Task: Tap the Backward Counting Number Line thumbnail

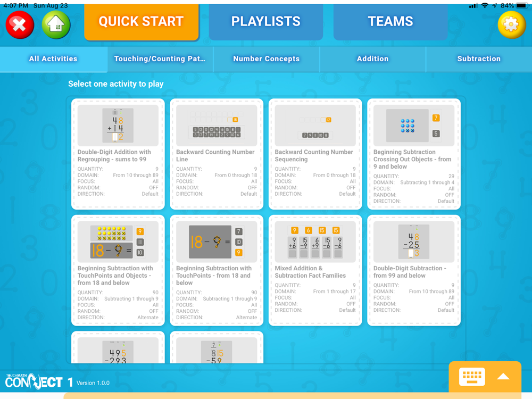Action: [x=217, y=126]
